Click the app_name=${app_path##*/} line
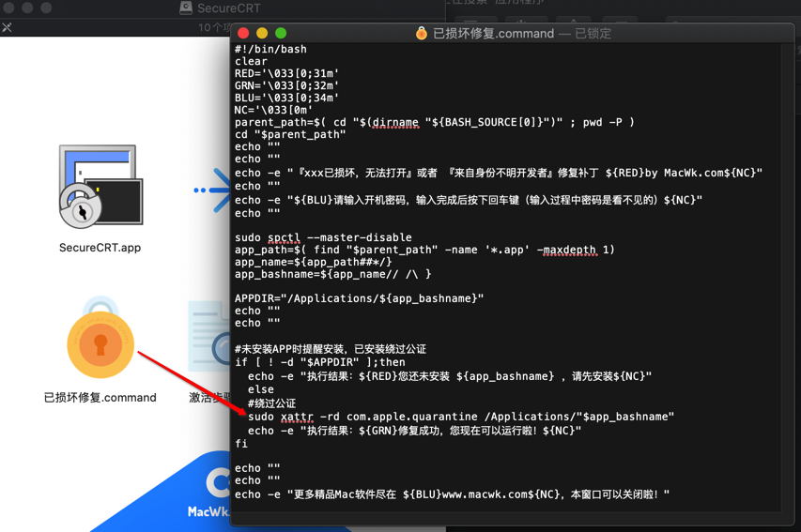The width and height of the screenshot is (801, 532). pos(313,262)
